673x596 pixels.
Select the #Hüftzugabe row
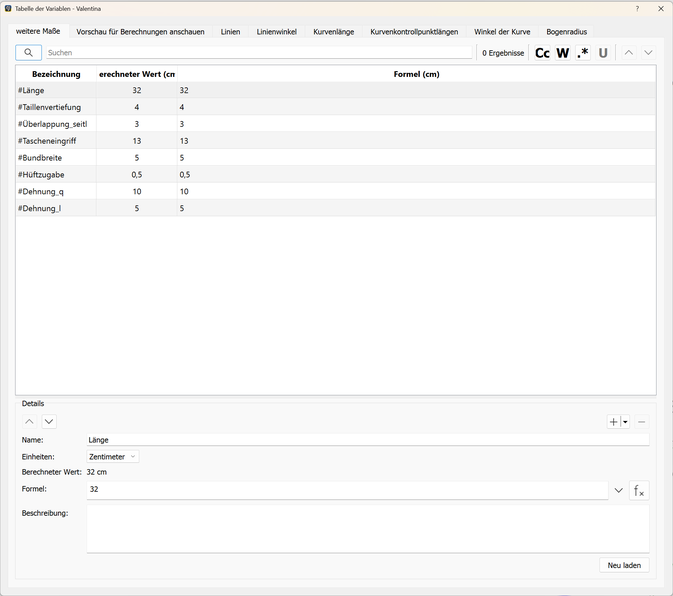click(336, 175)
